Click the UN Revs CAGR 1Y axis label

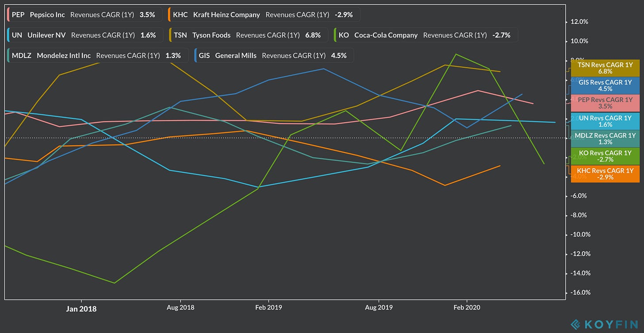pyautogui.click(x=605, y=121)
